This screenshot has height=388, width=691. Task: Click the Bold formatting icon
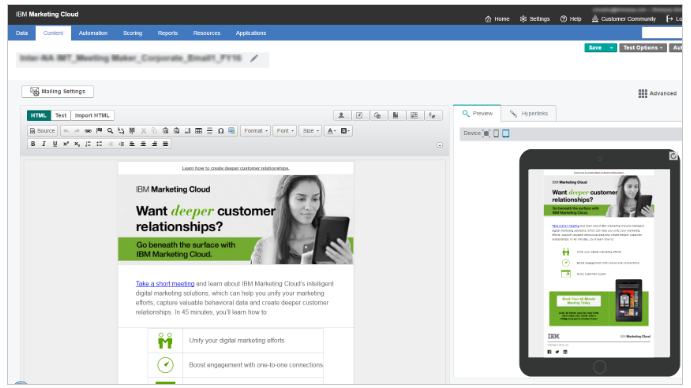point(33,144)
